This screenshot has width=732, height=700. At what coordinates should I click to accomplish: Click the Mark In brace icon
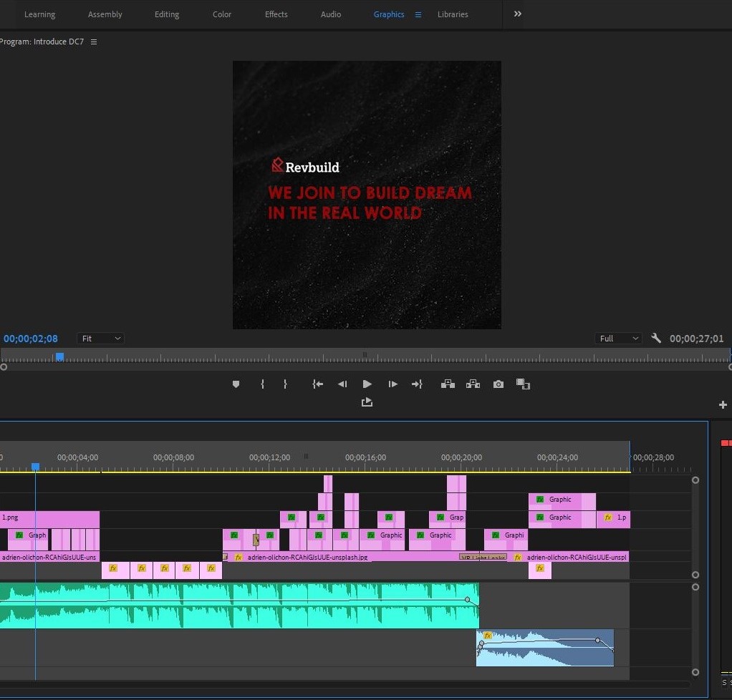(x=262, y=384)
